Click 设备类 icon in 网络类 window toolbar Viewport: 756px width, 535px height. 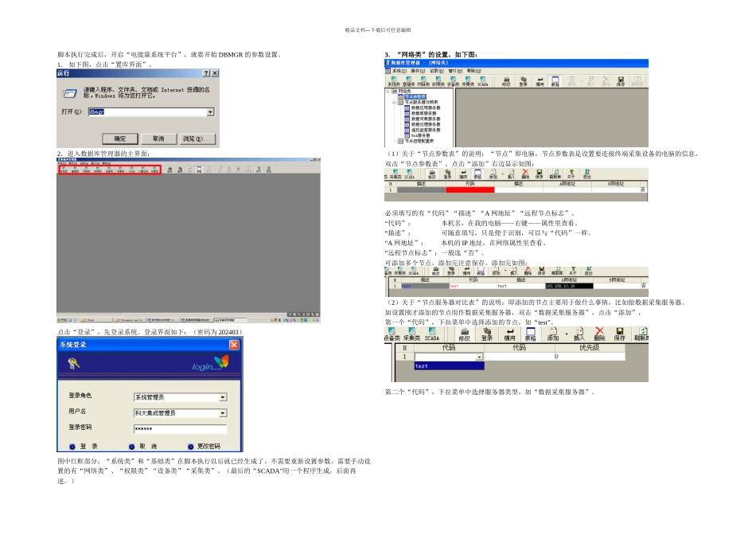tap(454, 81)
